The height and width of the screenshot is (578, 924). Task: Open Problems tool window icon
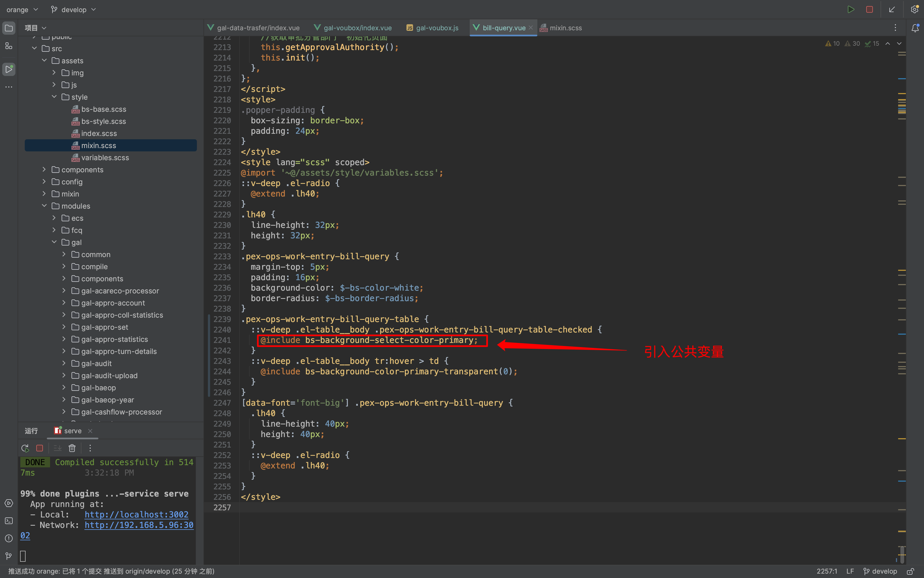pos(9,538)
